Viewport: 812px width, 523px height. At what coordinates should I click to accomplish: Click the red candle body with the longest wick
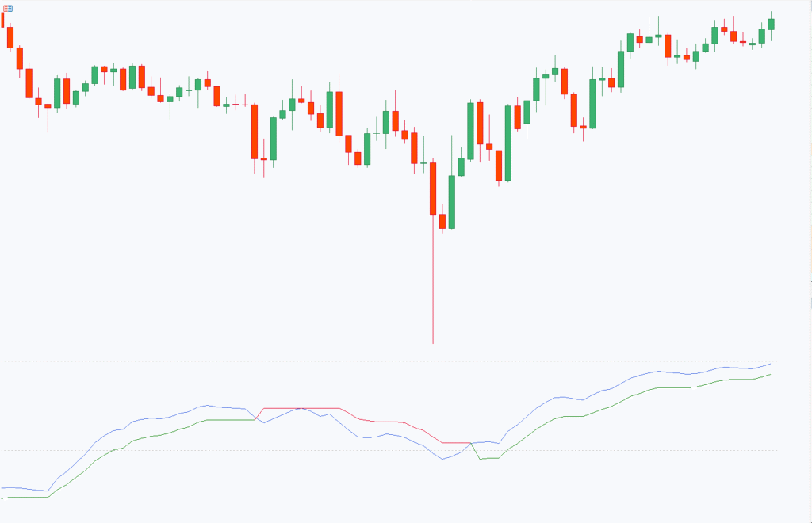click(433, 189)
